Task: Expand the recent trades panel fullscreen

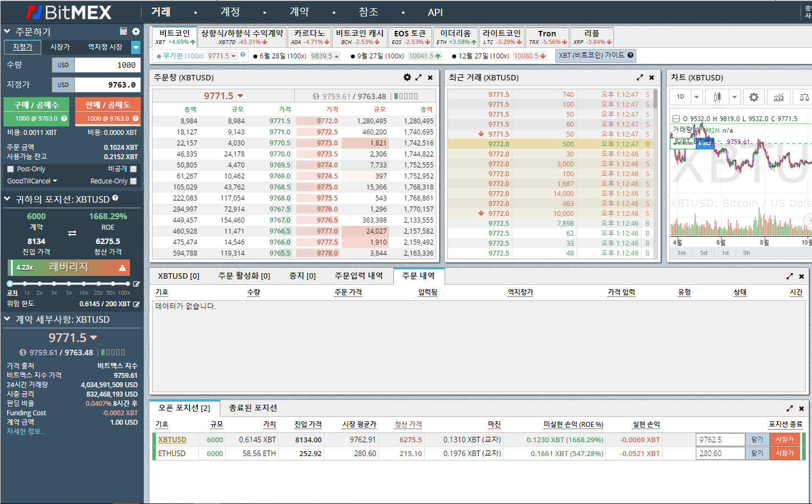Action: click(x=640, y=78)
